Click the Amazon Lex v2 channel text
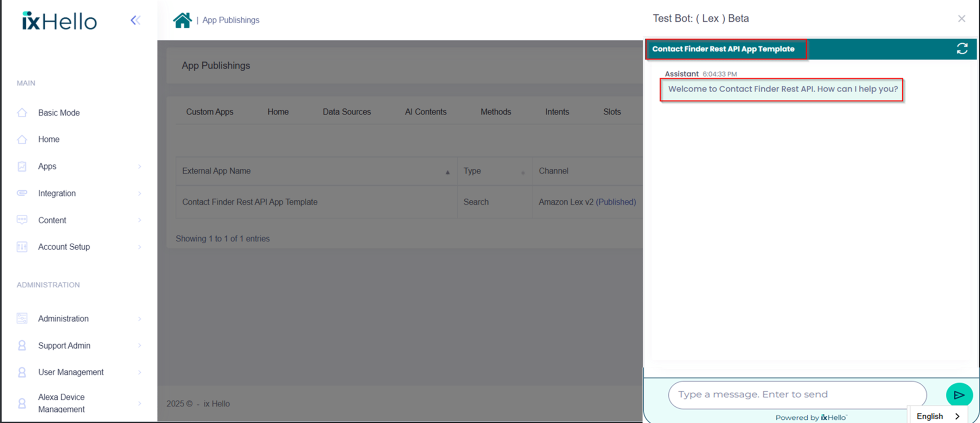980x423 pixels. pos(566,202)
